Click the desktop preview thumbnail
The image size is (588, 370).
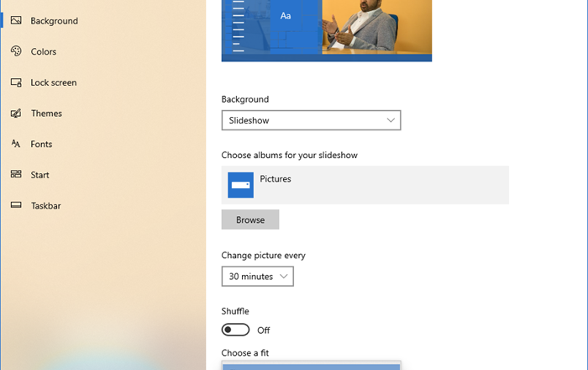click(x=326, y=30)
